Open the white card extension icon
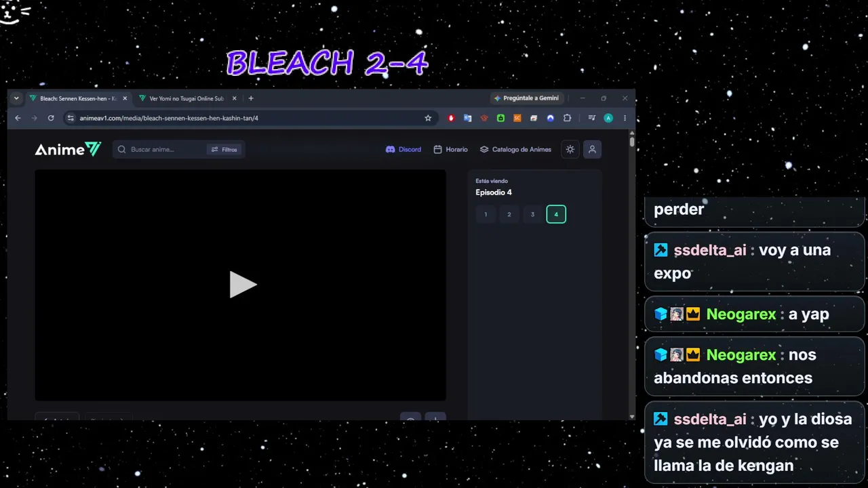The width and height of the screenshot is (868, 488). 534,118
